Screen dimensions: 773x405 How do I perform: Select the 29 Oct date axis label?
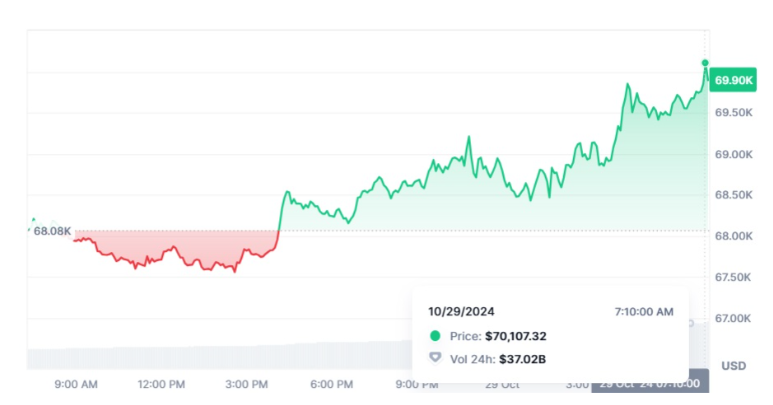coord(501,384)
